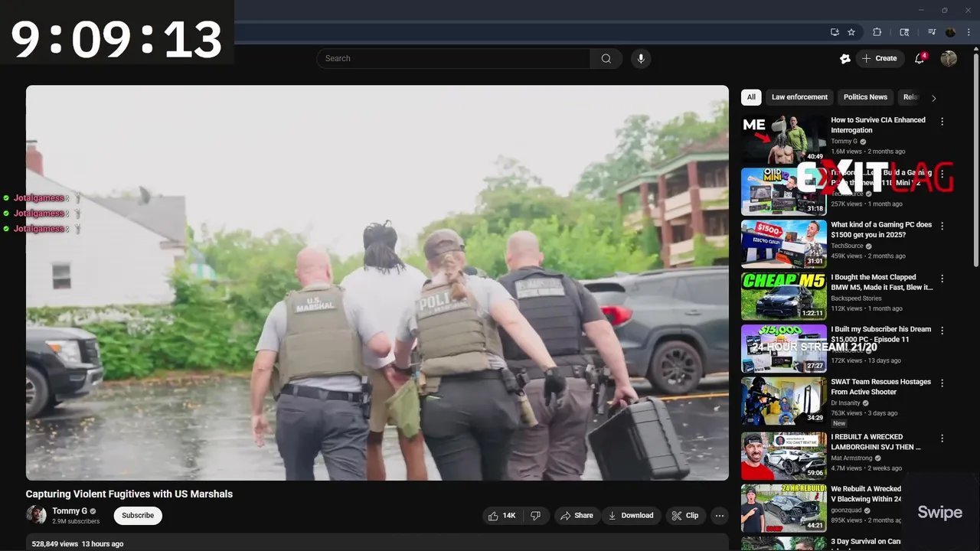Open CIA Enhanced Interrogation thumbnail
Viewport: 980px width, 551px height.
(784, 139)
